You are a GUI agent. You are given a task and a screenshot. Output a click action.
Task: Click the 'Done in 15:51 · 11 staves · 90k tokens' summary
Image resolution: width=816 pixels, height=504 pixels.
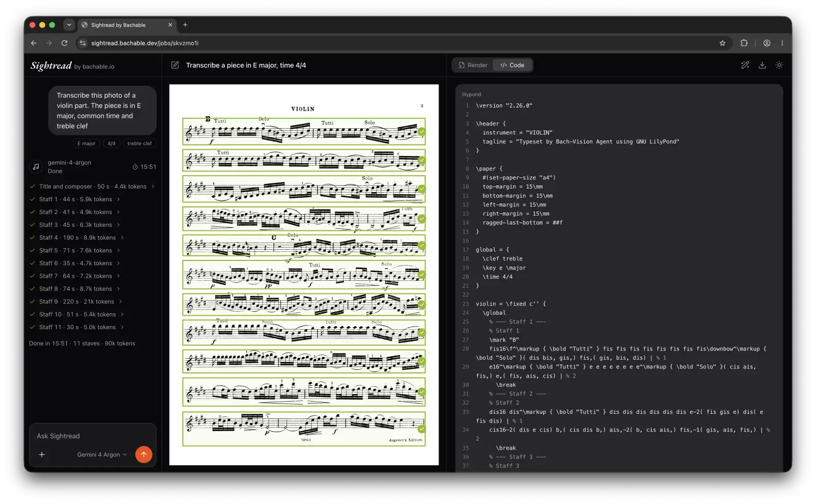click(82, 343)
